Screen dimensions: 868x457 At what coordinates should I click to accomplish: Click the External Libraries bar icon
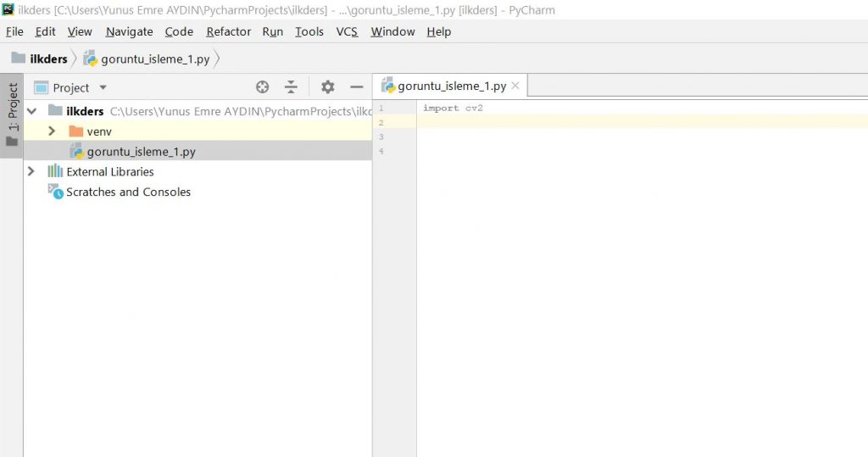click(55, 171)
